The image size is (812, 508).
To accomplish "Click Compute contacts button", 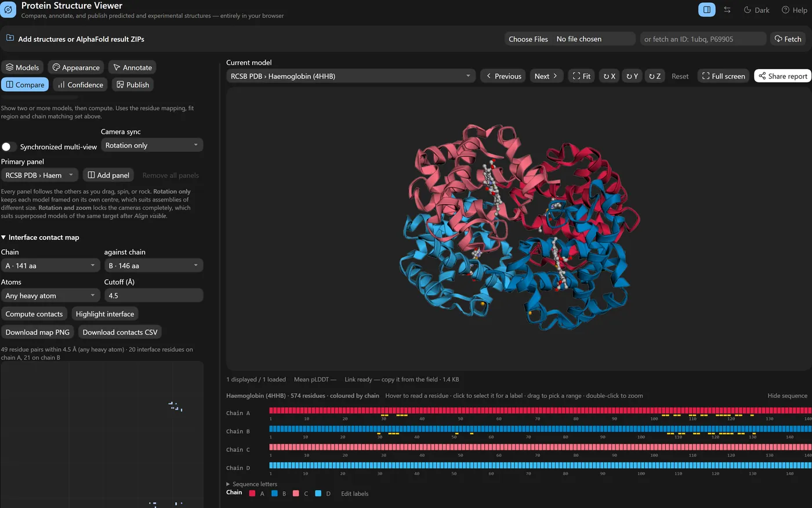I will (34, 314).
